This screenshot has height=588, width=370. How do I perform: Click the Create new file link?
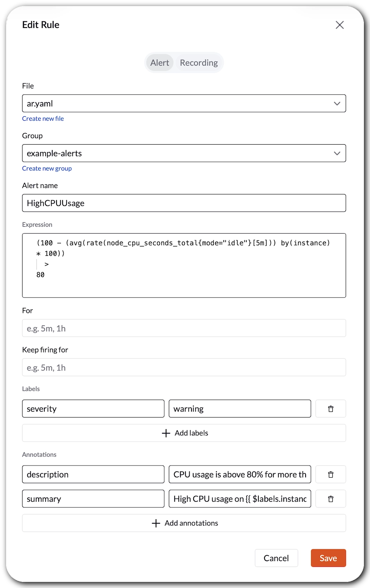point(43,119)
